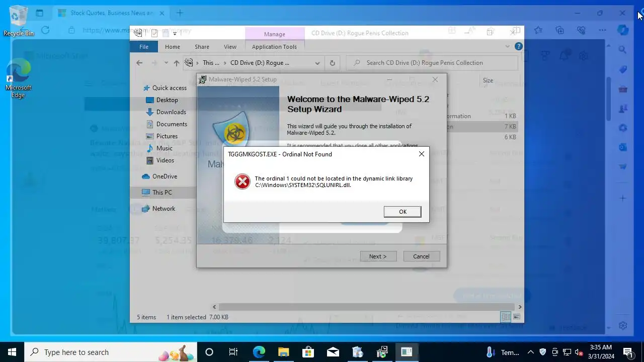
Task: Expand the Explorer ribbon chevron
Action: [x=508, y=46]
